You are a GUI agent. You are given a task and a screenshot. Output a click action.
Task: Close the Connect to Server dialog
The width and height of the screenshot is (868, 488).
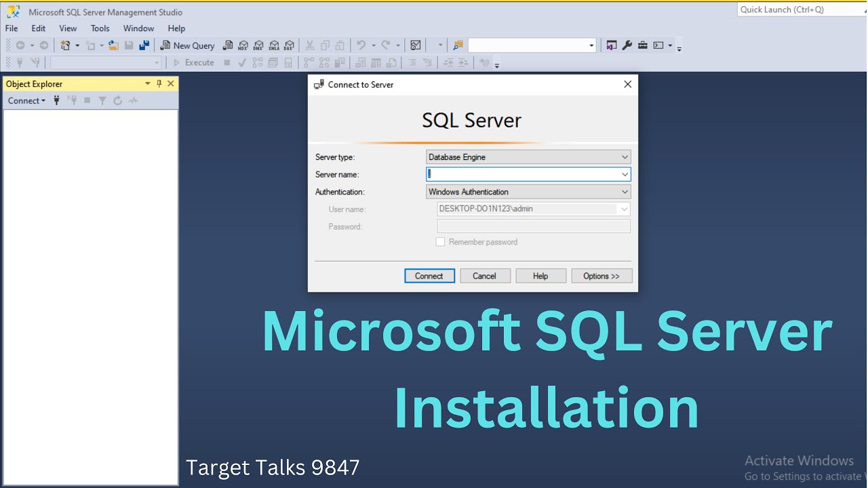tap(627, 84)
